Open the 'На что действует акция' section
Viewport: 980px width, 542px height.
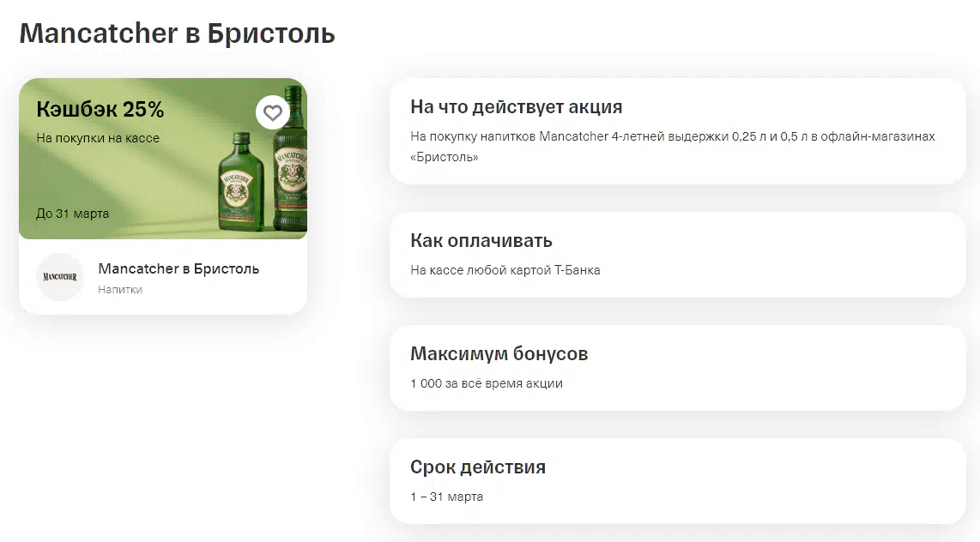[x=516, y=107]
